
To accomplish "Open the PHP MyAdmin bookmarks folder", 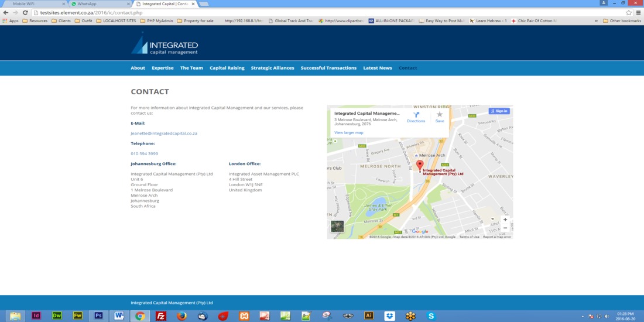I will click(156, 20).
